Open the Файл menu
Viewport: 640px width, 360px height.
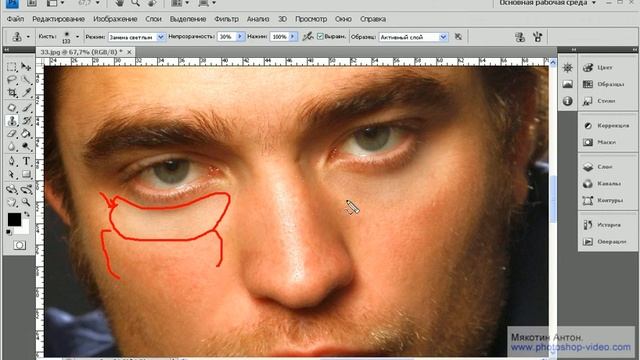coord(15,19)
